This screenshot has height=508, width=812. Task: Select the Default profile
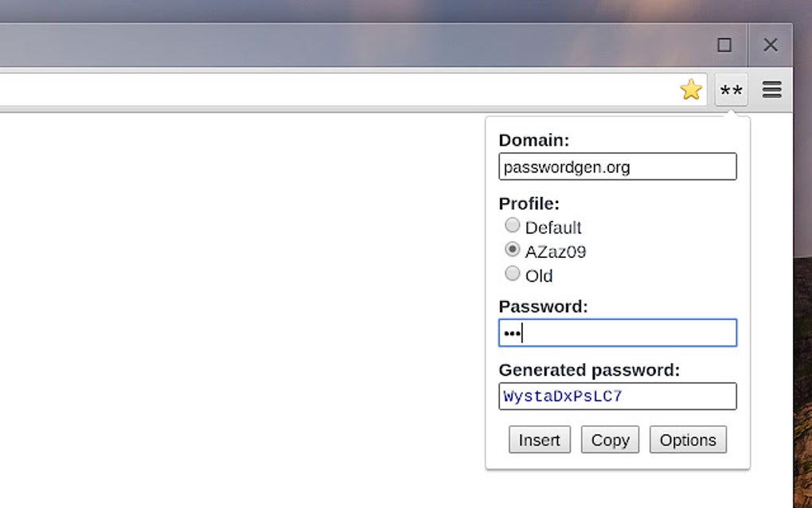pos(512,225)
